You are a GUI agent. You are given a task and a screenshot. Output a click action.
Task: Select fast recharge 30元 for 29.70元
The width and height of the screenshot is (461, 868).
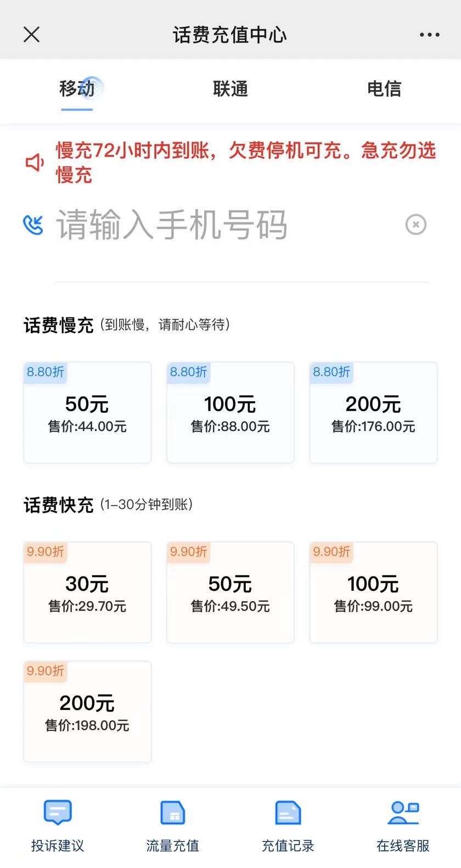pyautogui.click(x=87, y=592)
